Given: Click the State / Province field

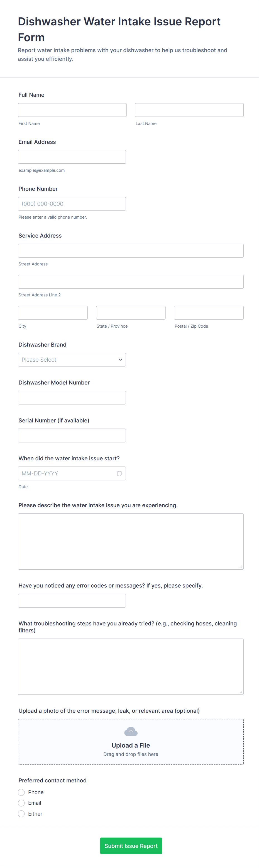Looking at the screenshot, I should tap(131, 313).
